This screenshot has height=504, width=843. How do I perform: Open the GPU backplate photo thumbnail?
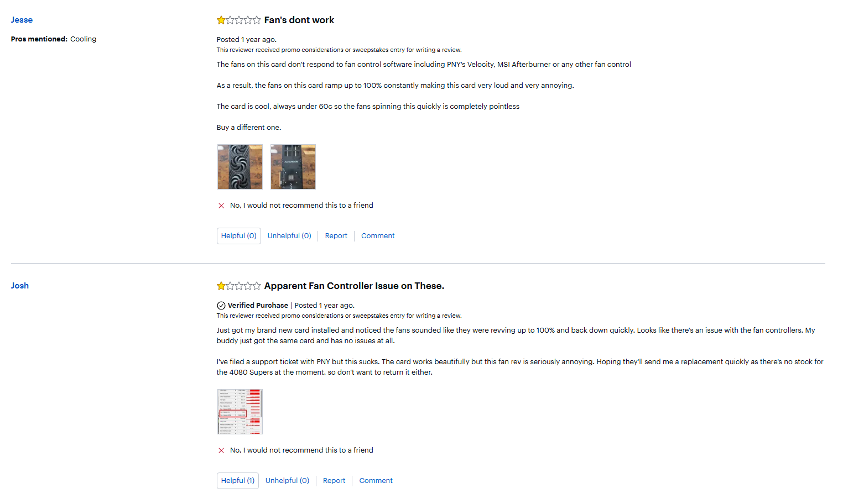(293, 167)
